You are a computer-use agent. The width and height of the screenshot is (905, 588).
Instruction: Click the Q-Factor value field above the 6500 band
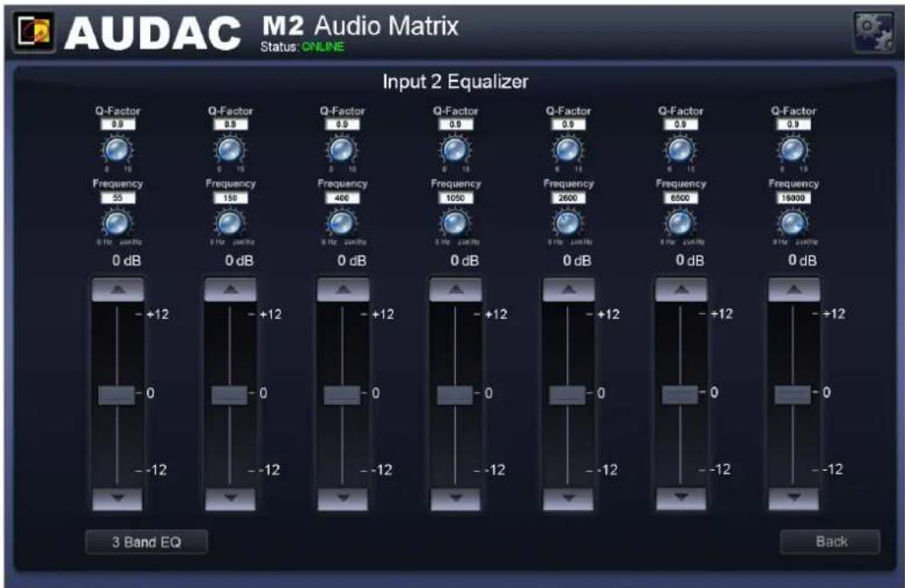(x=680, y=125)
